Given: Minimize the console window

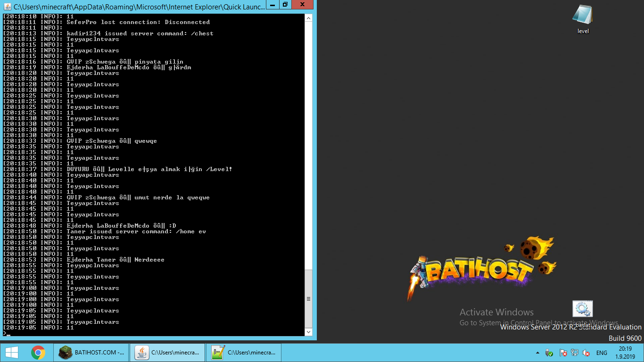Looking at the screenshot, I should point(272,4).
